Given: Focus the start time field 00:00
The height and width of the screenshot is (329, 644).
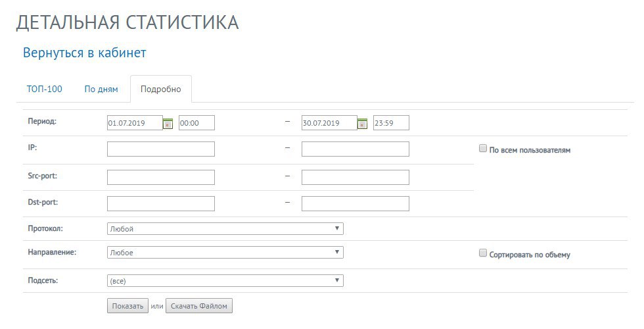Looking at the screenshot, I should click(x=196, y=123).
